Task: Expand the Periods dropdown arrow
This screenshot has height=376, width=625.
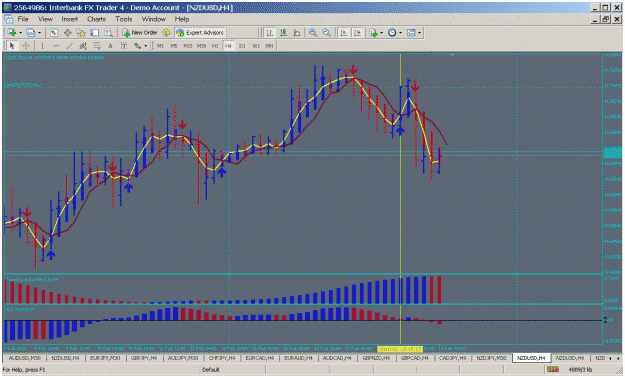Action: 401,33
